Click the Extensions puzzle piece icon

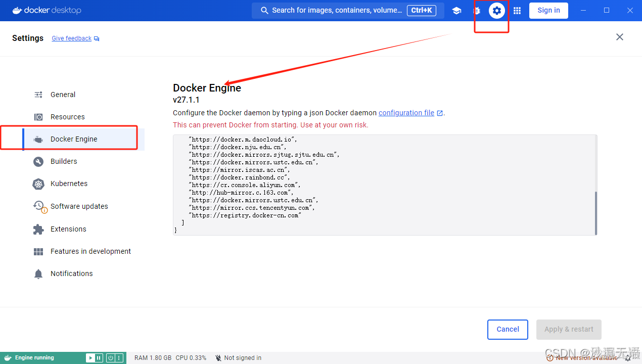(38, 230)
